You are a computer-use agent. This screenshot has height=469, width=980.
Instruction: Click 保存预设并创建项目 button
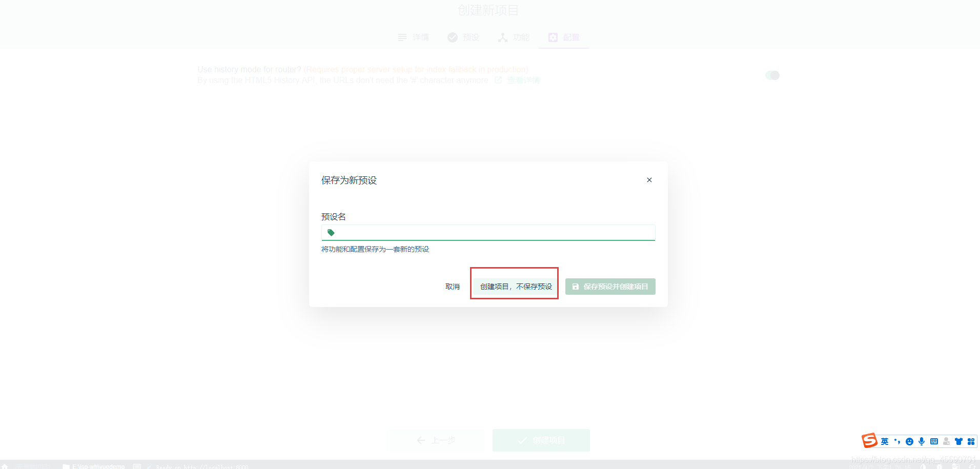(x=610, y=287)
